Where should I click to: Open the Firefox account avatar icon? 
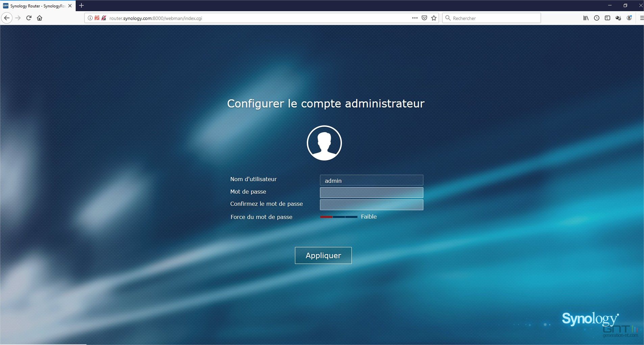pyautogui.click(x=629, y=18)
